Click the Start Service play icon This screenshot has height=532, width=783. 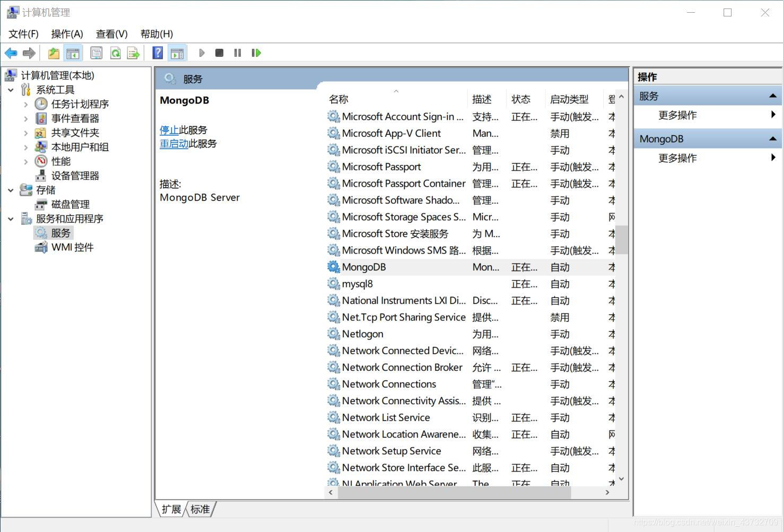(202, 53)
